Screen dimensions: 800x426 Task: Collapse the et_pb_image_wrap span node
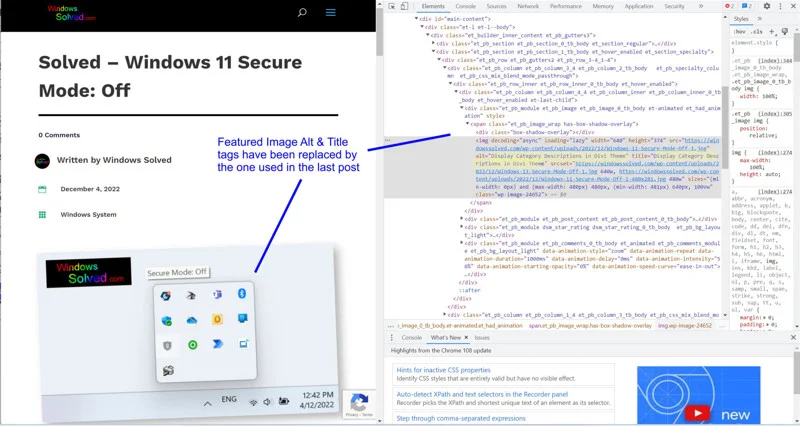click(x=467, y=124)
